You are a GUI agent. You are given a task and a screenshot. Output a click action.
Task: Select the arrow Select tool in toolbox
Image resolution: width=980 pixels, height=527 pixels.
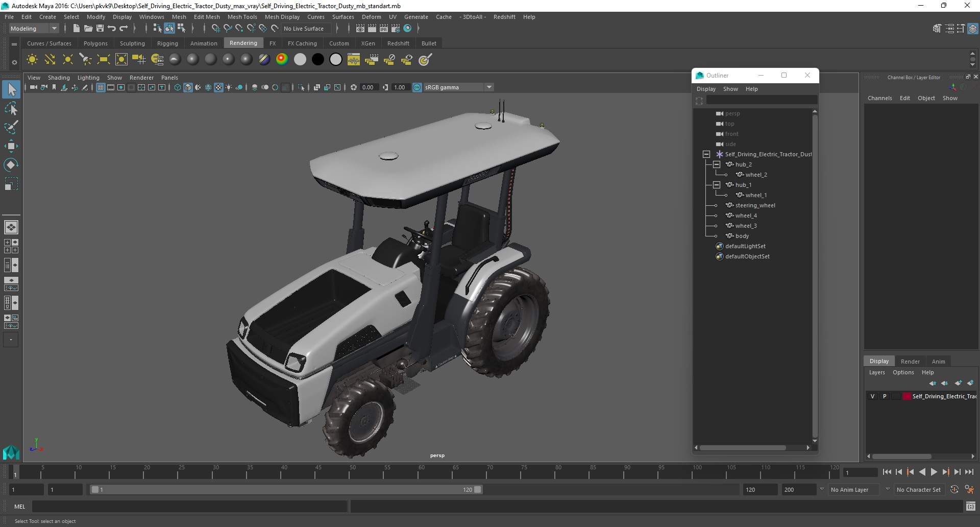point(11,90)
